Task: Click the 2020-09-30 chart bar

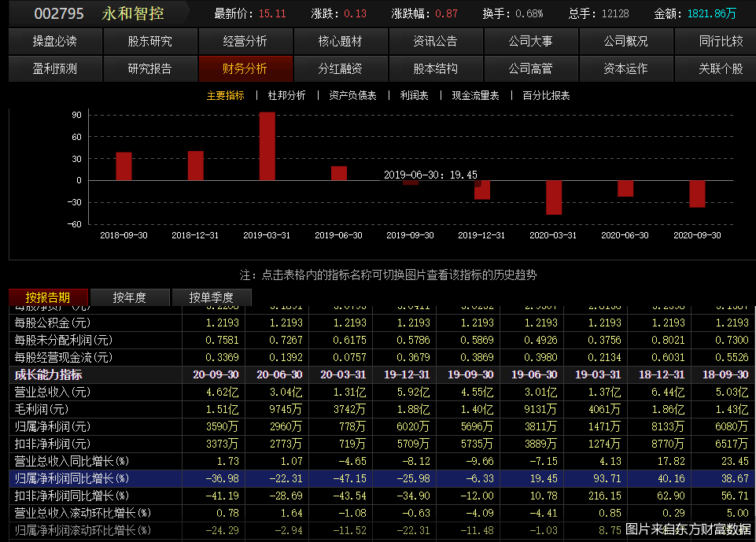Action: click(697, 194)
